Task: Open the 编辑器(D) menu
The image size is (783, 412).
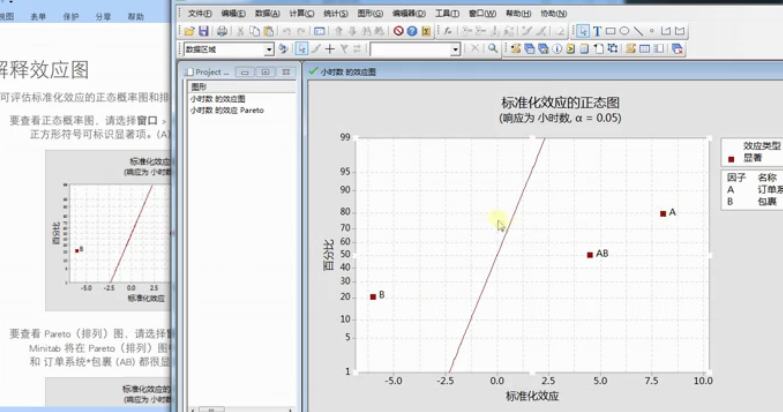Action: (x=409, y=13)
